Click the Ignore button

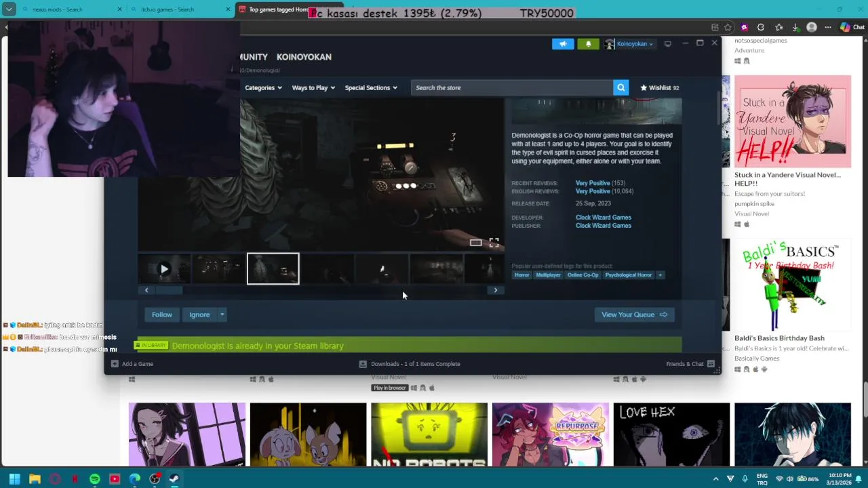pyautogui.click(x=199, y=314)
